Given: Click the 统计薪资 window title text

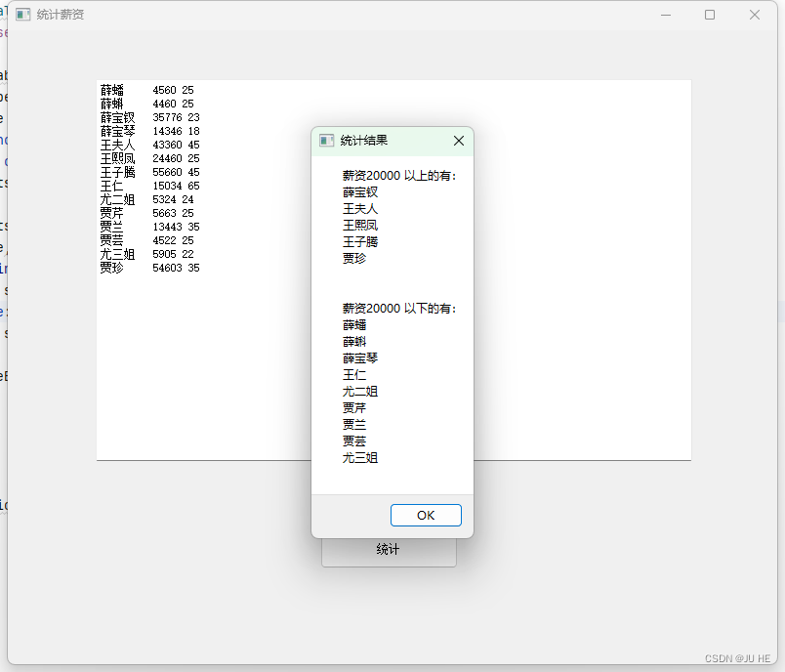Looking at the screenshot, I should coord(61,15).
